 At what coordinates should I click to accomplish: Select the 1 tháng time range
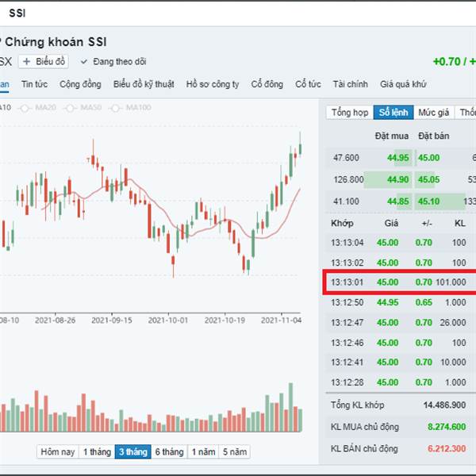(97, 451)
